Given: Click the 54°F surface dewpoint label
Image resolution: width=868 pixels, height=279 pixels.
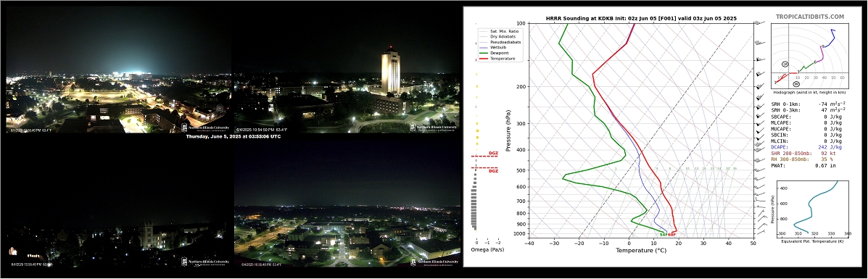Looking at the screenshot, I should [x=663, y=235].
